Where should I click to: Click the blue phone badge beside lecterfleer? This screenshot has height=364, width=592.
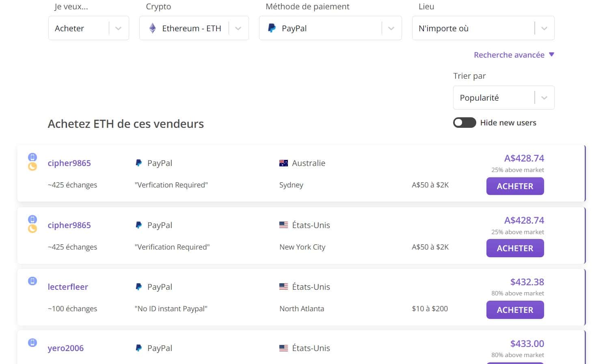pyautogui.click(x=32, y=281)
